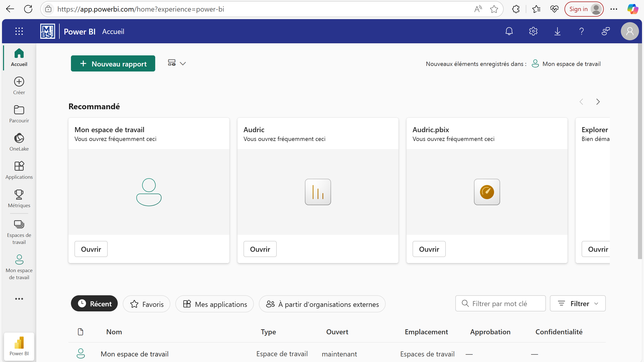Open Espaces de travail in the sidebar
The height and width of the screenshot is (362, 644).
(19, 232)
